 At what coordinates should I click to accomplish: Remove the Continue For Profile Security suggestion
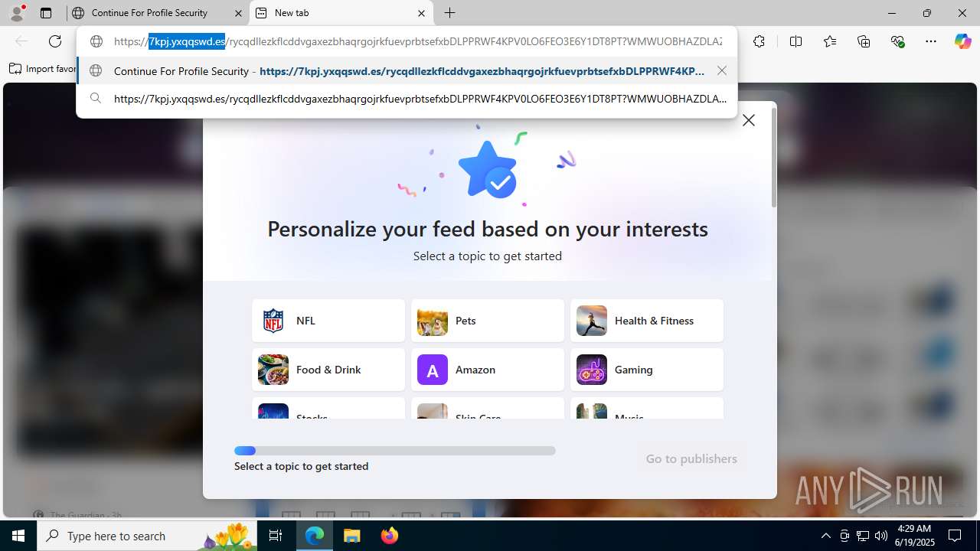pos(722,70)
